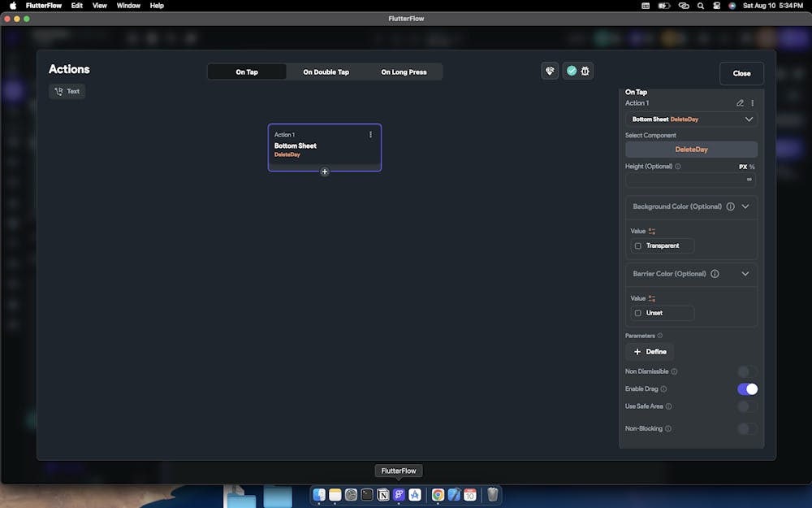Viewport: 812px width, 508px height.
Task: Collapse the Barrier Color (Optional) section
Action: coord(745,274)
